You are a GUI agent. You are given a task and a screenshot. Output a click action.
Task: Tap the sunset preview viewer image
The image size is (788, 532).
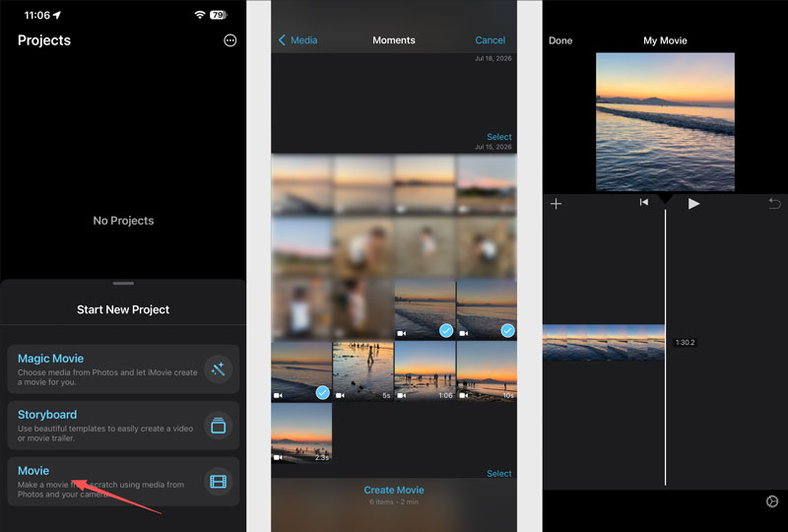point(665,122)
